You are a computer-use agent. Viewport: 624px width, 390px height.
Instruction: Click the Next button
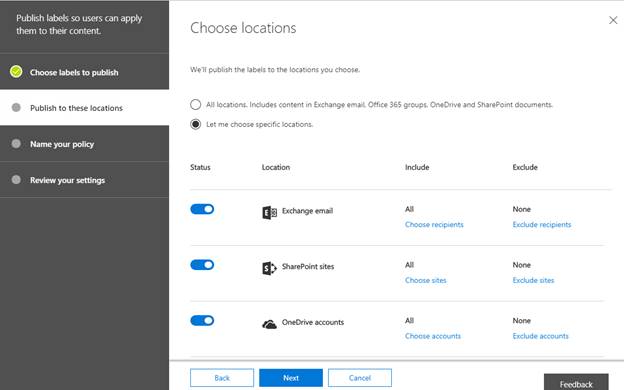point(291,378)
